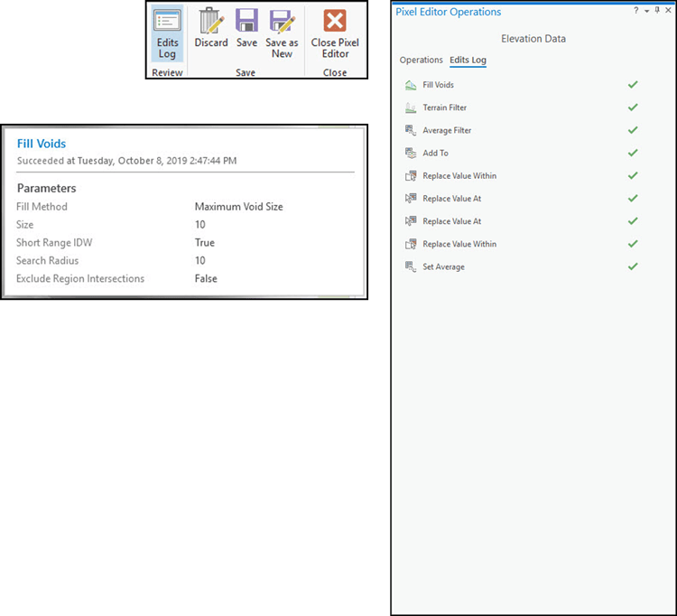Click the green checkmark beside Fill Voids

click(633, 85)
